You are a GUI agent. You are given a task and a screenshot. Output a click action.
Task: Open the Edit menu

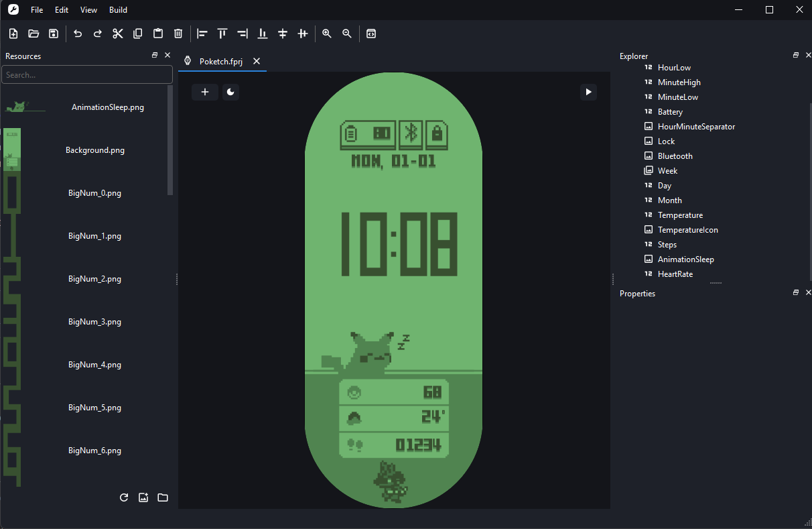pos(62,10)
